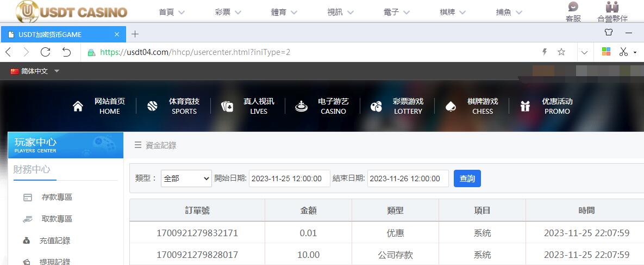
Task: Open the scissors tool dropdown arrow
Action: pyautogui.click(x=635, y=52)
